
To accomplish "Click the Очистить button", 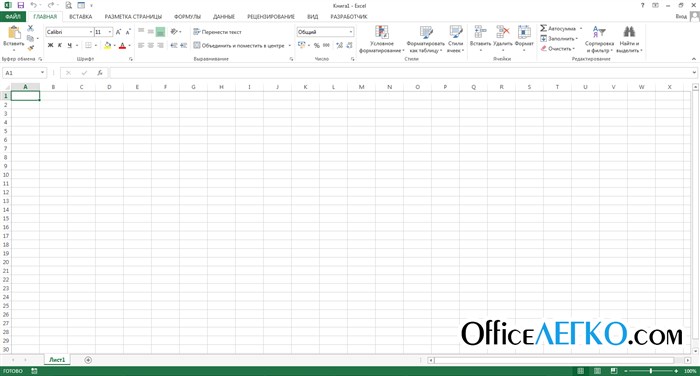I will click(x=558, y=49).
